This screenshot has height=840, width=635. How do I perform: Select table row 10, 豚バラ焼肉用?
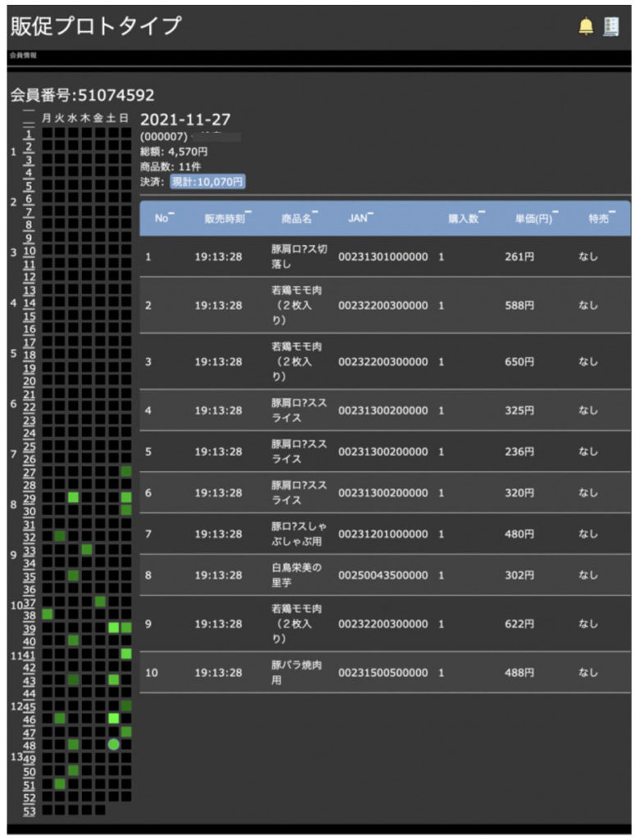click(x=384, y=673)
